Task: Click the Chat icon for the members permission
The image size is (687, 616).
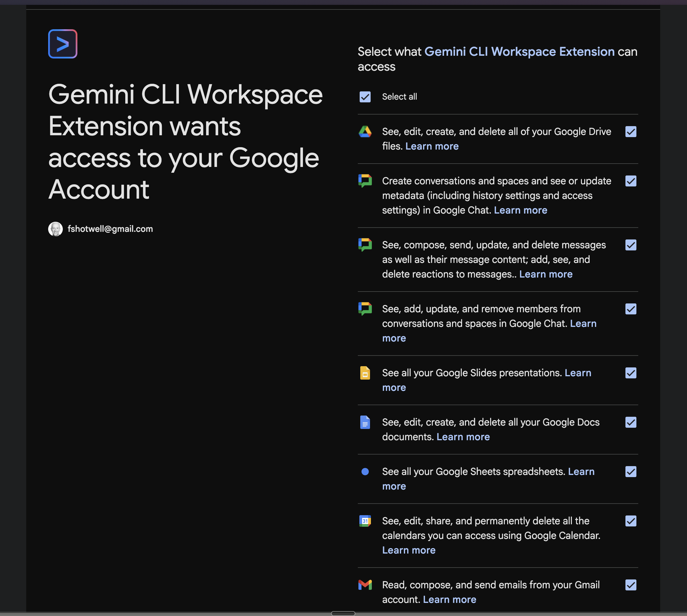Action: click(365, 309)
